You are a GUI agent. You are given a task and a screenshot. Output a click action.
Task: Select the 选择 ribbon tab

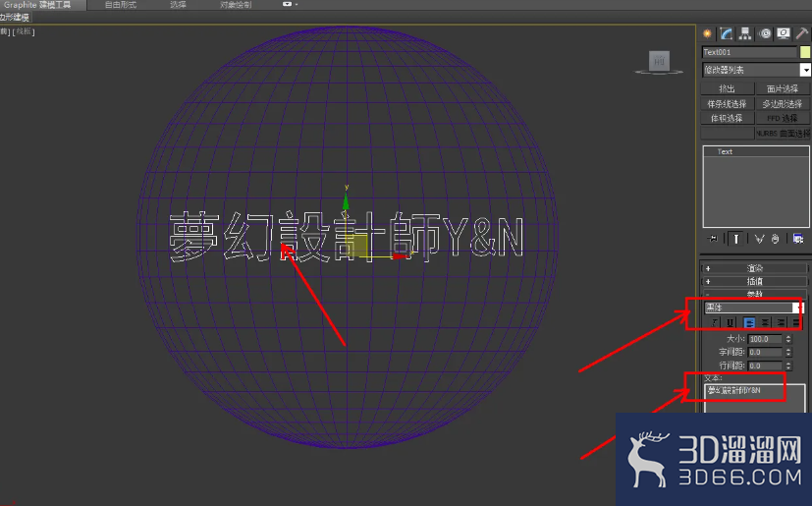click(x=178, y=5)
